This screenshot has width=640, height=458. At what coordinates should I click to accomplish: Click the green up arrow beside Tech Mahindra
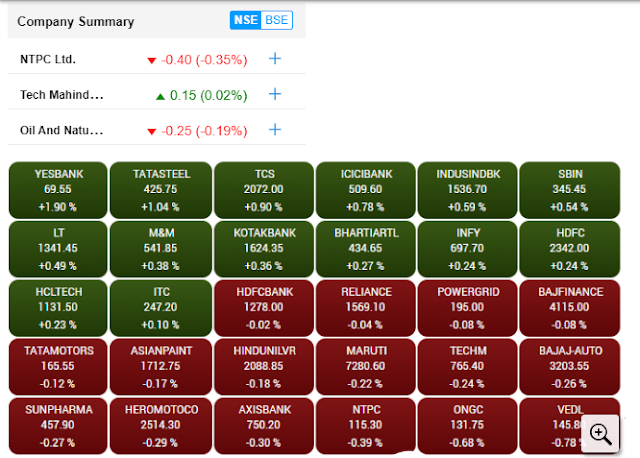tap(160, 96)
